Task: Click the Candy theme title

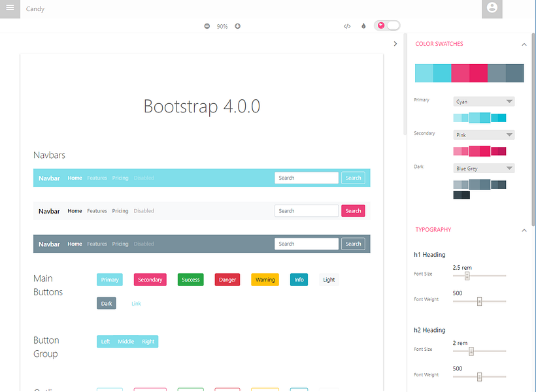Action: (x=35, y=9)
